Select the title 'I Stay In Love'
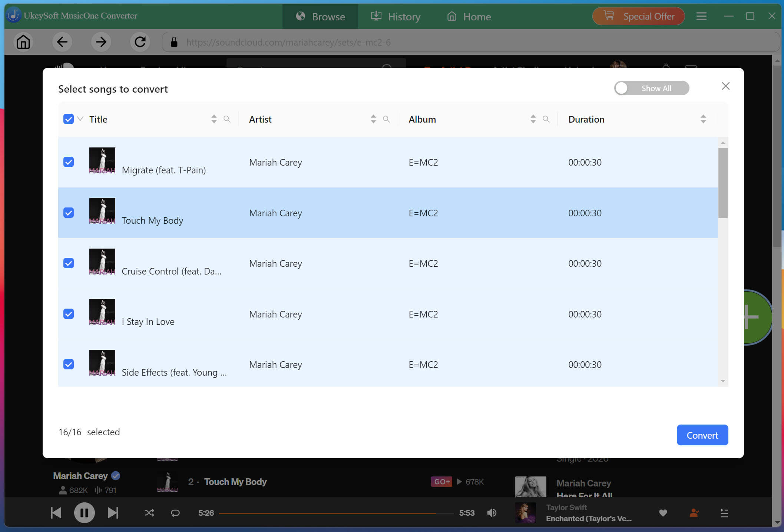This screenshot has height=532, width=784. (x=148, y=322)
